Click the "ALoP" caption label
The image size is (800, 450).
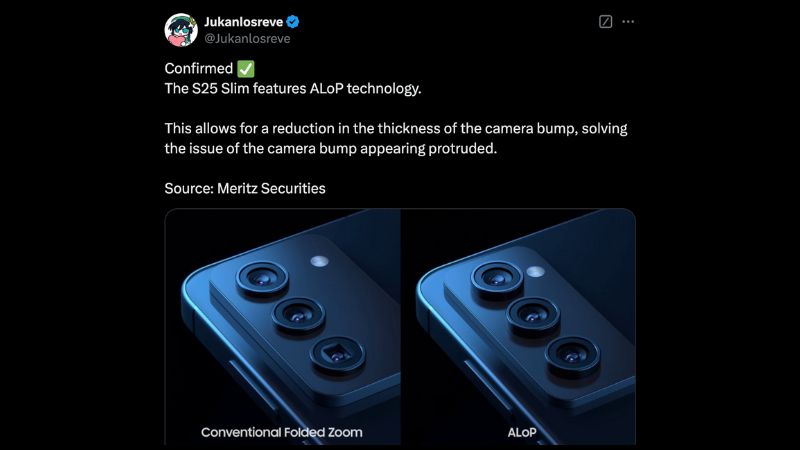pos(522,432)
